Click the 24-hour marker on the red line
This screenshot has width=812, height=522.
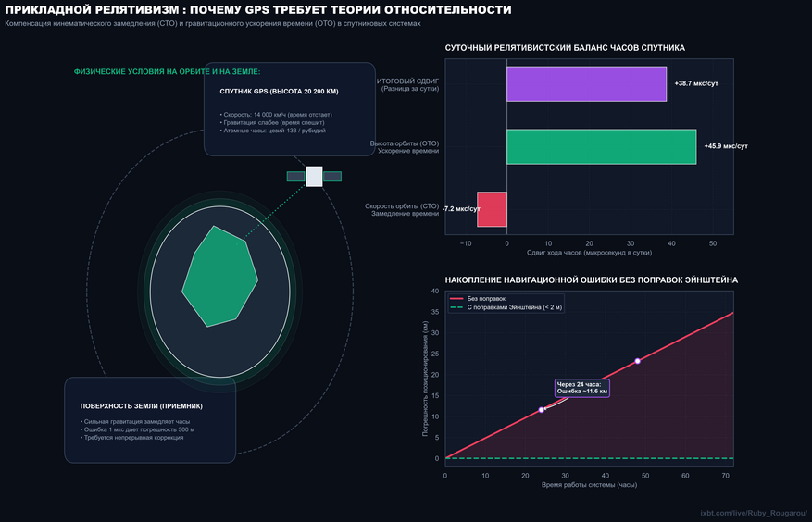click(x=541, y=410)
